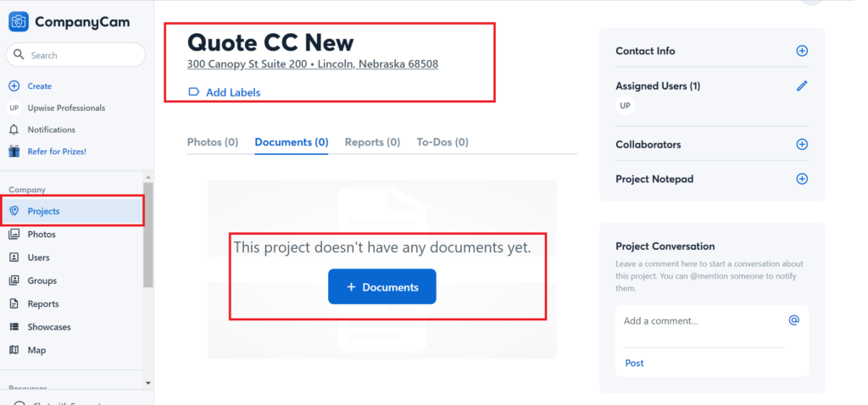Click the Collaborators heading
Viewport: 868px width, 405px height.
648,144
